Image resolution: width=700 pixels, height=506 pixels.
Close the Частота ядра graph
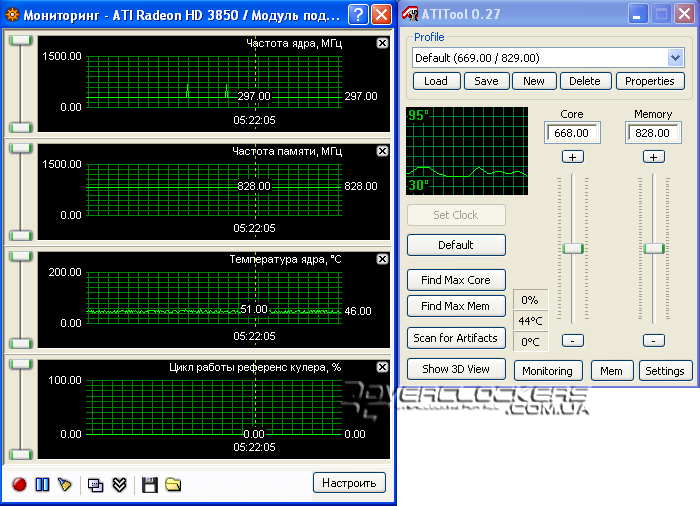[382, 43]
